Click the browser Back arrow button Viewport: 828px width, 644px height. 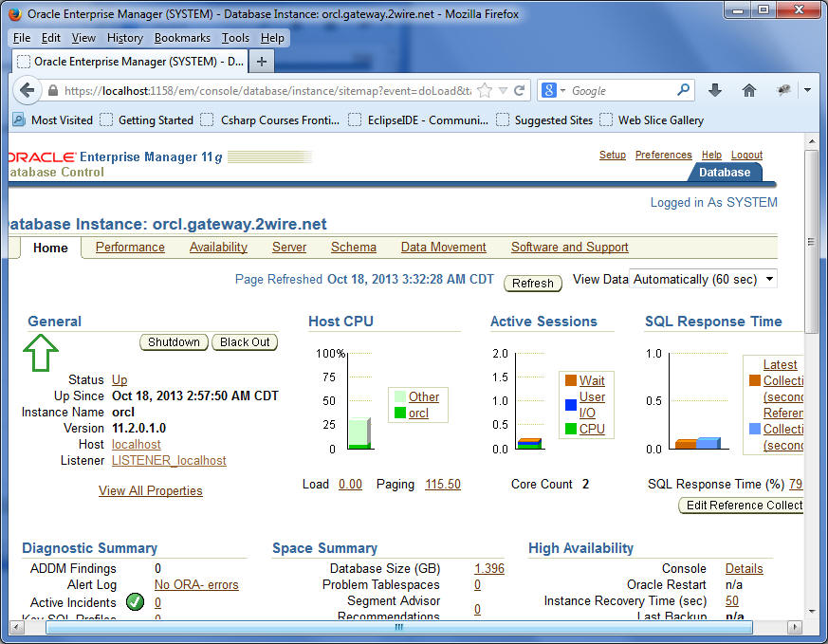click(x=27, y=90)
